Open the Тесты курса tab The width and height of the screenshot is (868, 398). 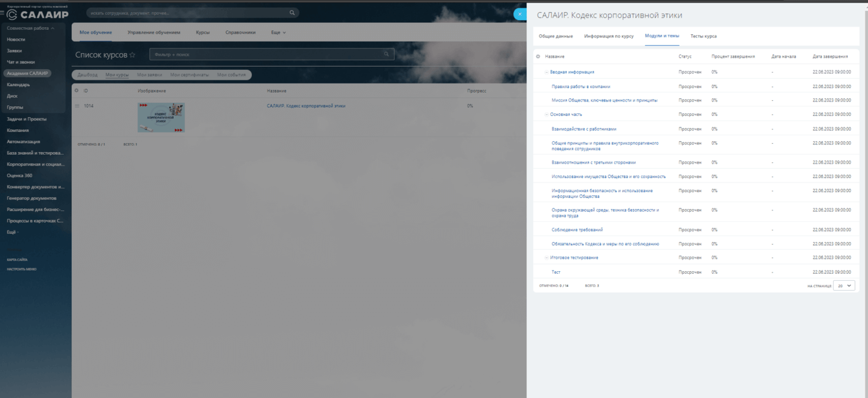pyautogui.click(x=703, y=36)
